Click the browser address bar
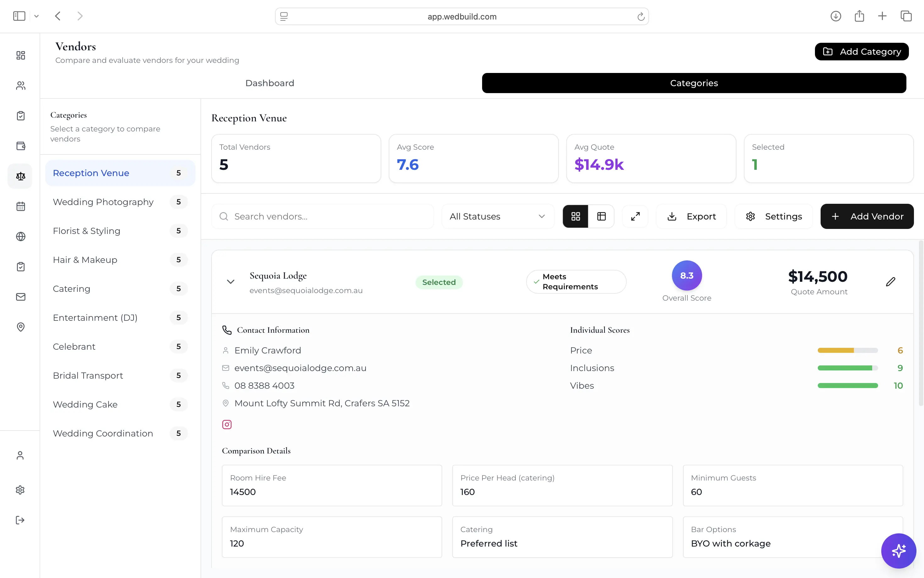This screenshot has height=578, width=924. (461, 16)
